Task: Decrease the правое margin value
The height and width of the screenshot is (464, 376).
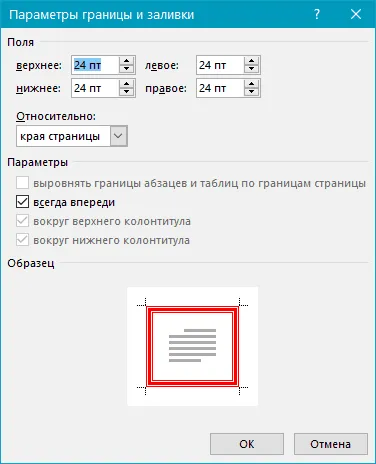Action: (251, 92)
